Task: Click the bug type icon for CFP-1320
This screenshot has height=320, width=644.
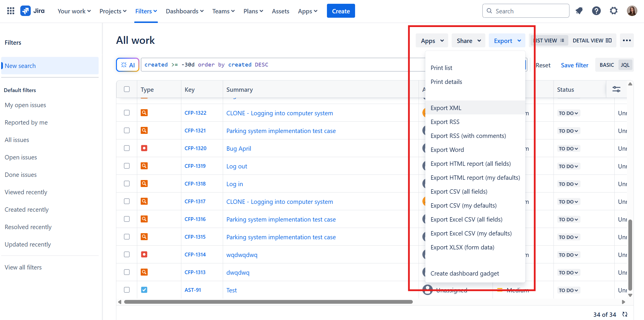Action: click(x=144, y=148)
